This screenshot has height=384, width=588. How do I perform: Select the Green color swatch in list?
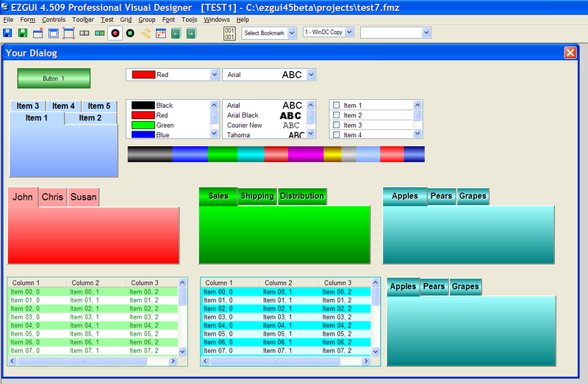click(x=143, y=125)
